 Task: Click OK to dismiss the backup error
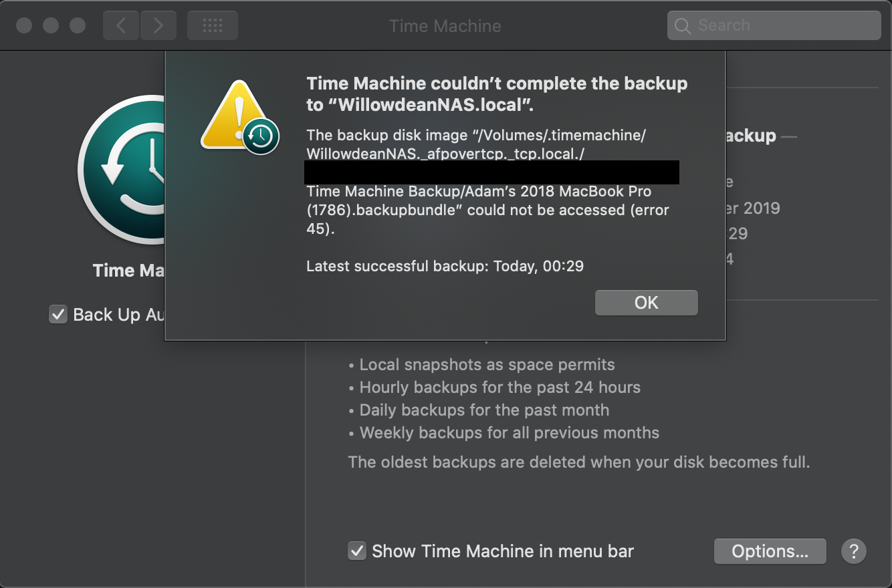[x=646, y=303]
